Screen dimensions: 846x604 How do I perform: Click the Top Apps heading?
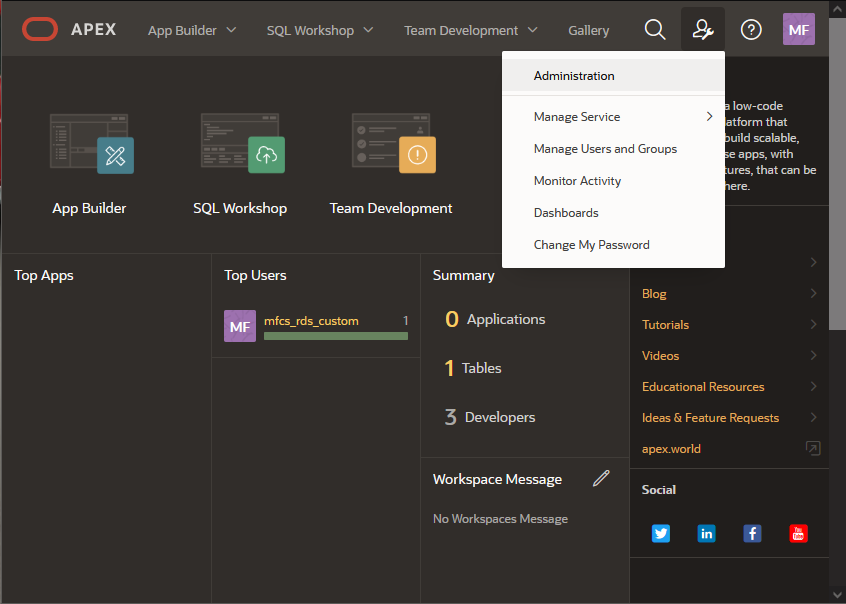[x=44, y=275]
